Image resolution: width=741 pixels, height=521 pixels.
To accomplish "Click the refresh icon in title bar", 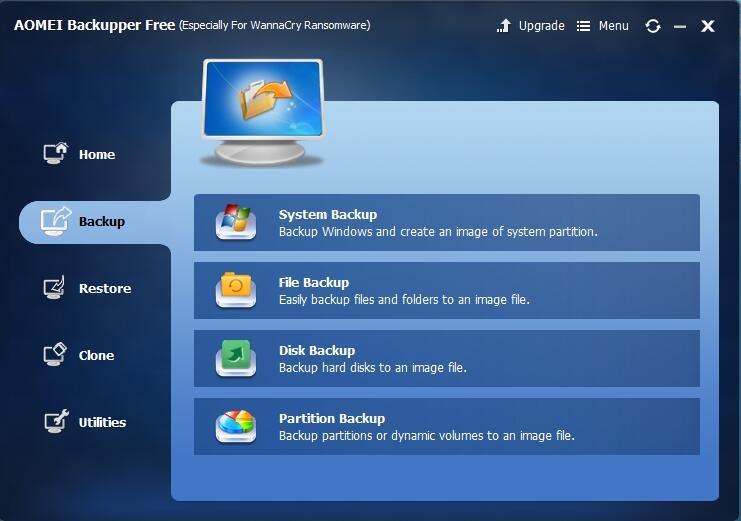I will click(x=653, y=26).
